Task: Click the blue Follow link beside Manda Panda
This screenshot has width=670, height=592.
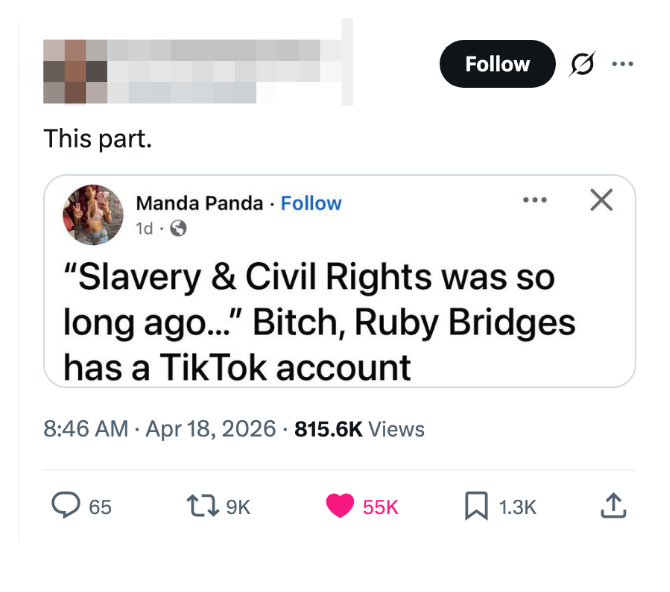Action: click(311, 203)
